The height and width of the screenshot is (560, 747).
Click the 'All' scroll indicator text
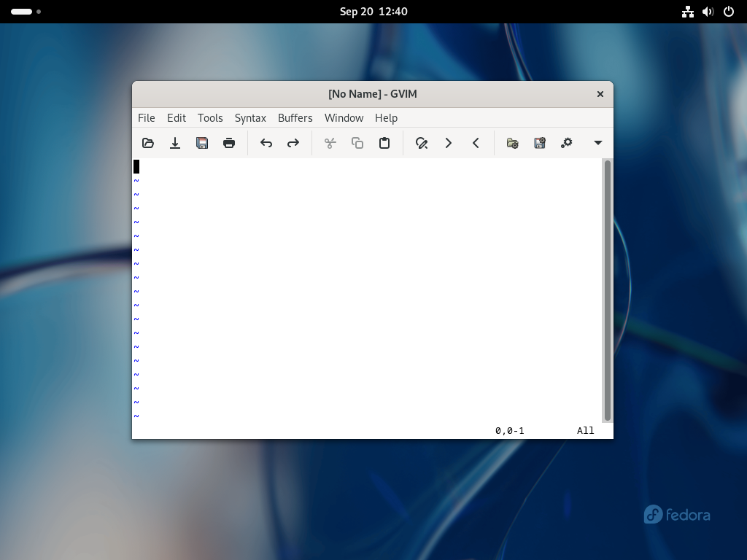point(586,431)
